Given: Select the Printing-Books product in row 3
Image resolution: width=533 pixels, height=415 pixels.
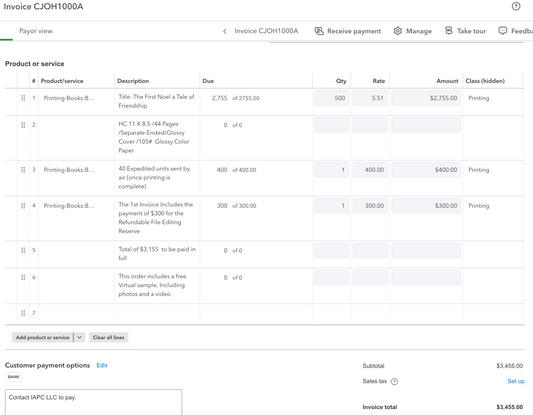Looking at the screenshot, I should [69, 170].
